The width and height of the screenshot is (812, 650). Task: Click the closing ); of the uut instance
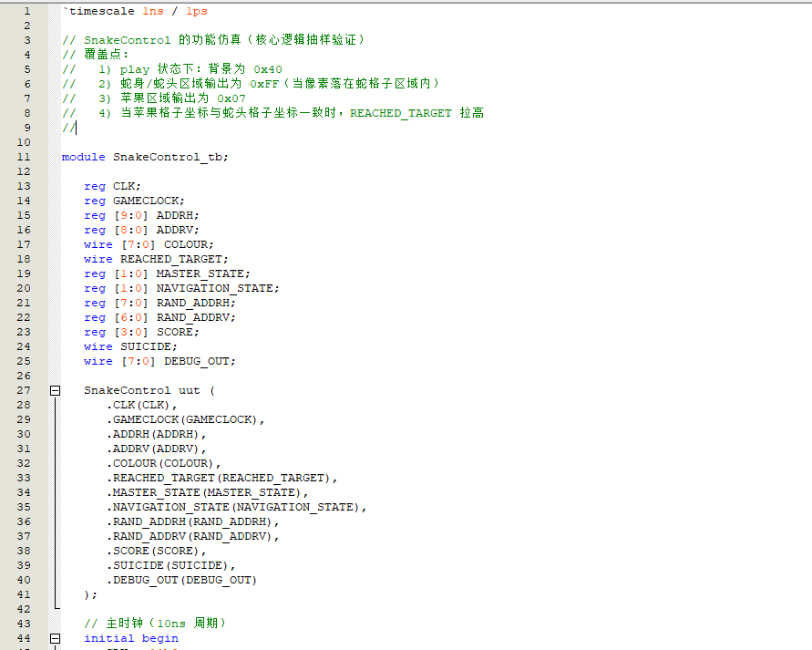[x=90, y=594]
